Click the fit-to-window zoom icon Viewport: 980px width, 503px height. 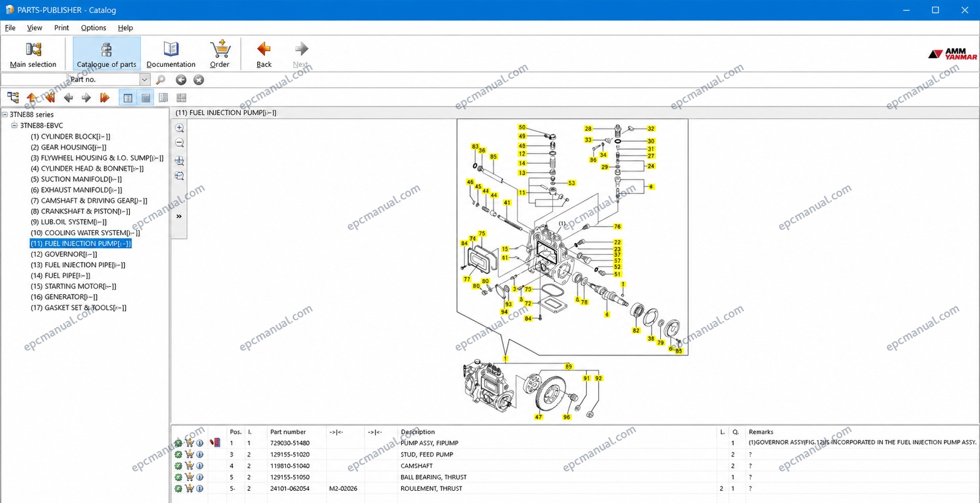point(179,176)
